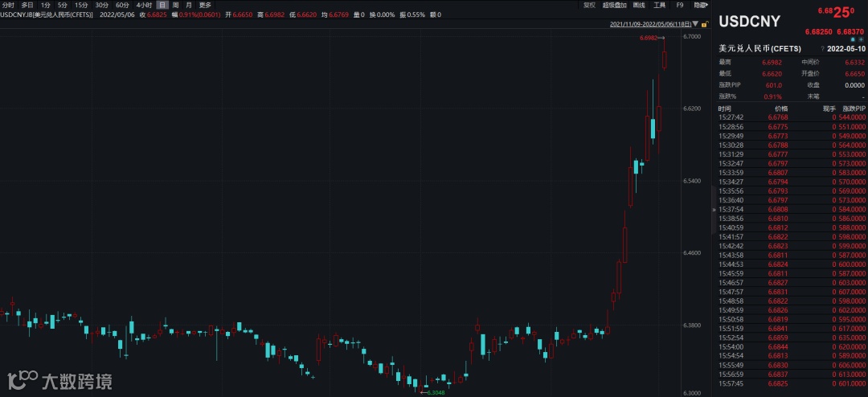Select the 30分 period tab
This screenshot has width=868, height=397.
click(x=102, y=5)
